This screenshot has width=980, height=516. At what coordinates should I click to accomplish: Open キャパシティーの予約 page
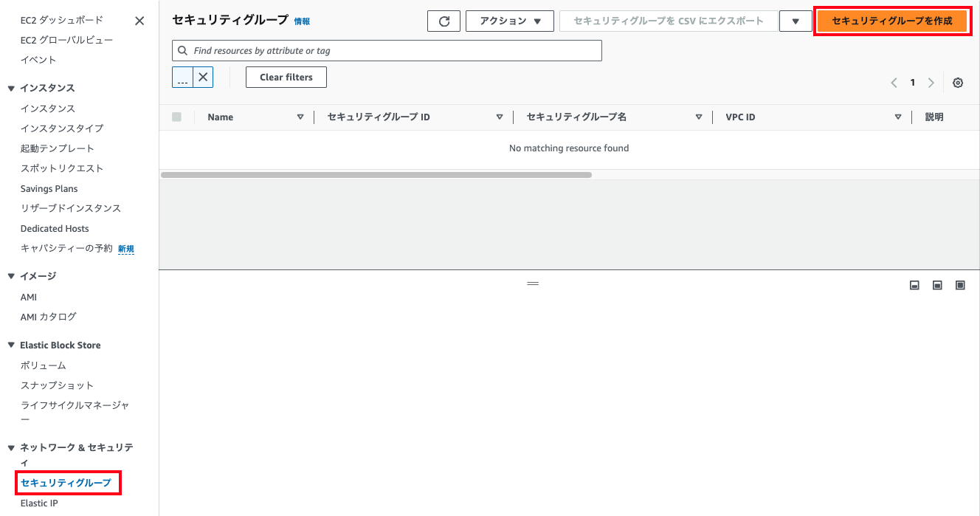coord(66,248)
